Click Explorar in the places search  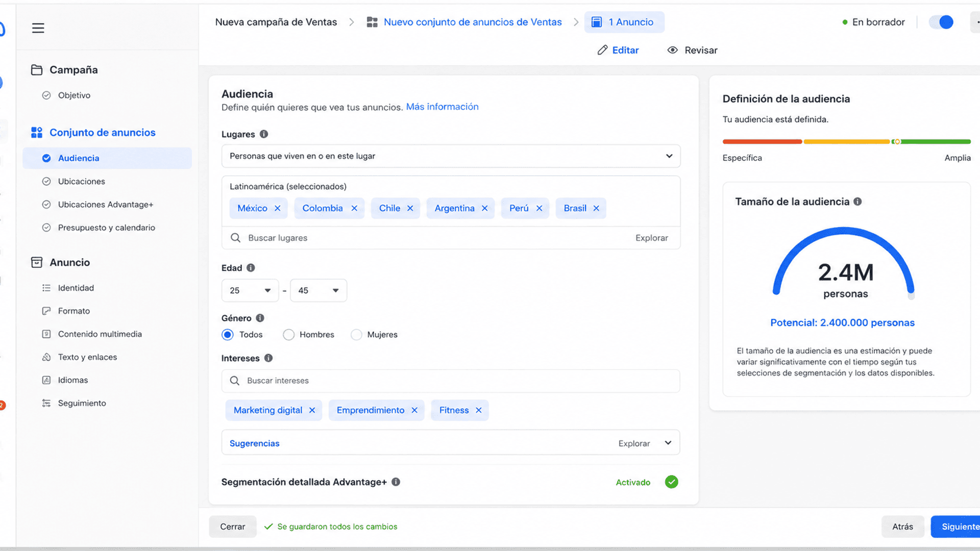(x=652, y=238)
